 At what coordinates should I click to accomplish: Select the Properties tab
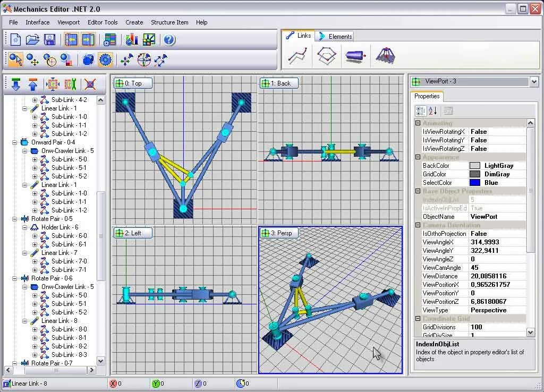427,96
